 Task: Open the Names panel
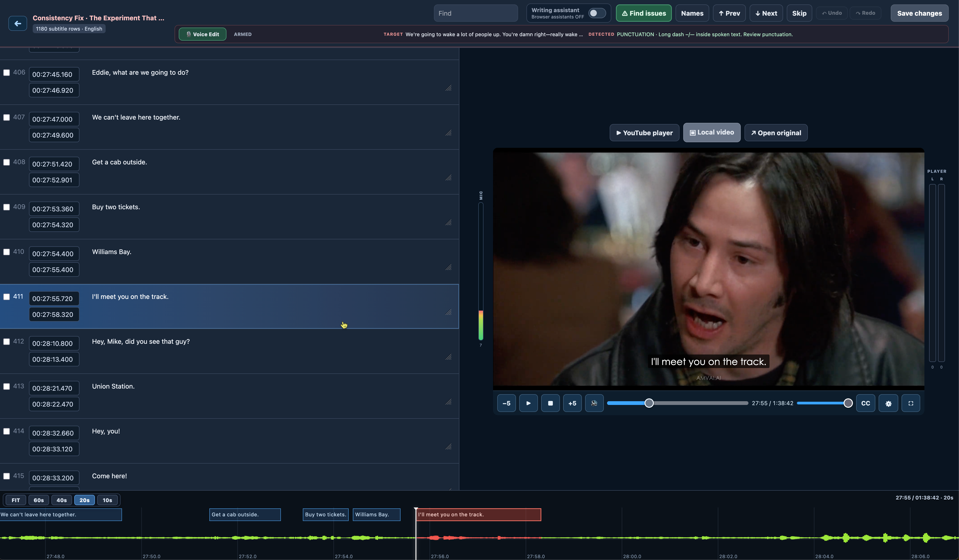coord(692,13)
